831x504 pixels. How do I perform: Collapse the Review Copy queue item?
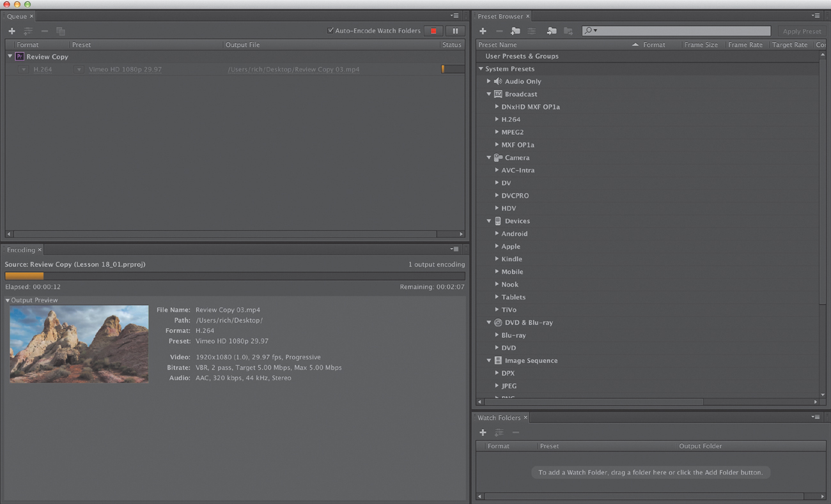pyautogui.click(x=10, y=56)
